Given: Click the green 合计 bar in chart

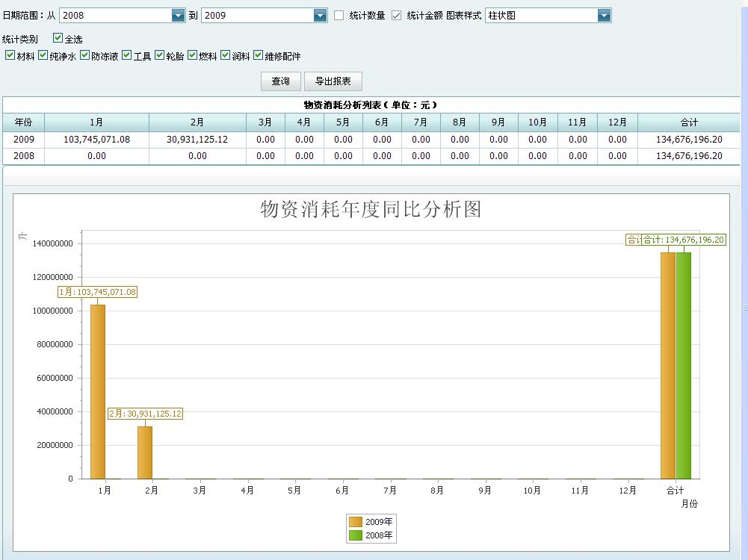Looking at the screenshot, I should tap(684, 365).
